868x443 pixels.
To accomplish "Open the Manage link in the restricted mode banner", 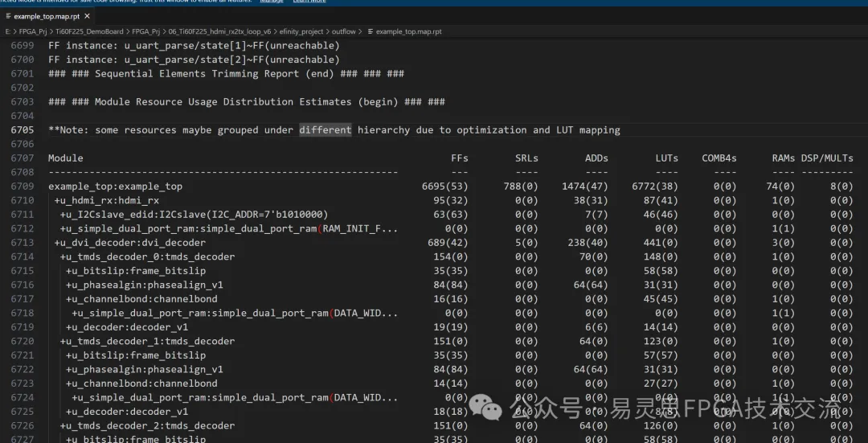I will point(272,2).
